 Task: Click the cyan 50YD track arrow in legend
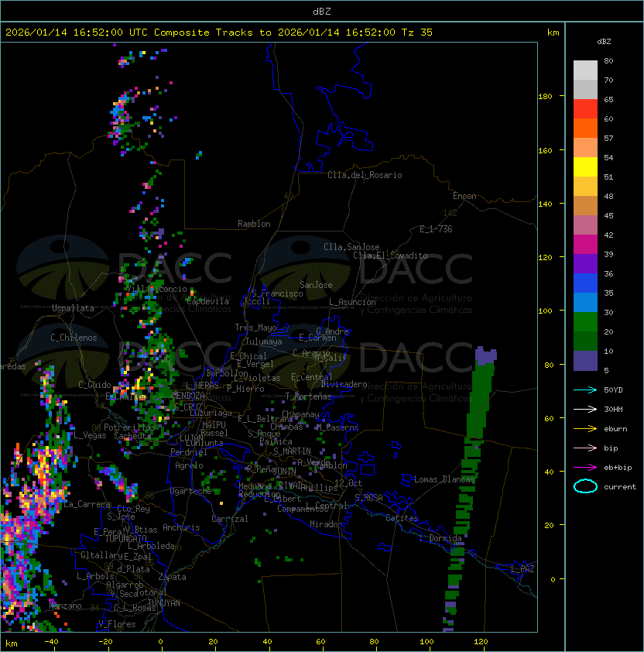[x=585, y=389]
